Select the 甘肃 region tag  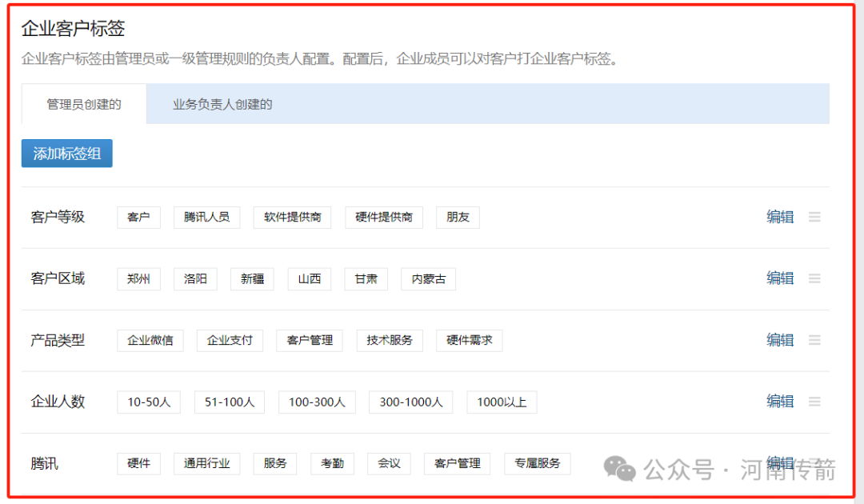pos(366,278)
